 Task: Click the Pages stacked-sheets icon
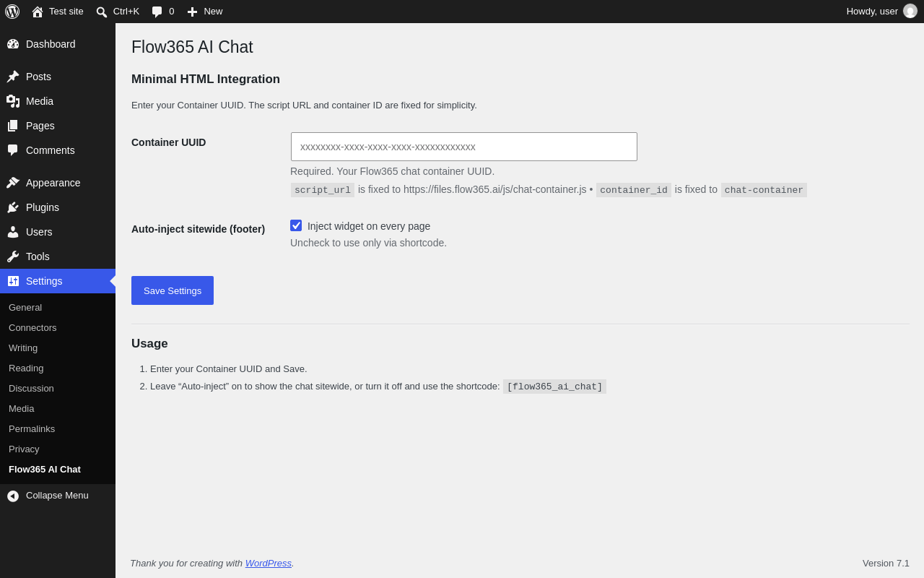[x=13, y=126]
